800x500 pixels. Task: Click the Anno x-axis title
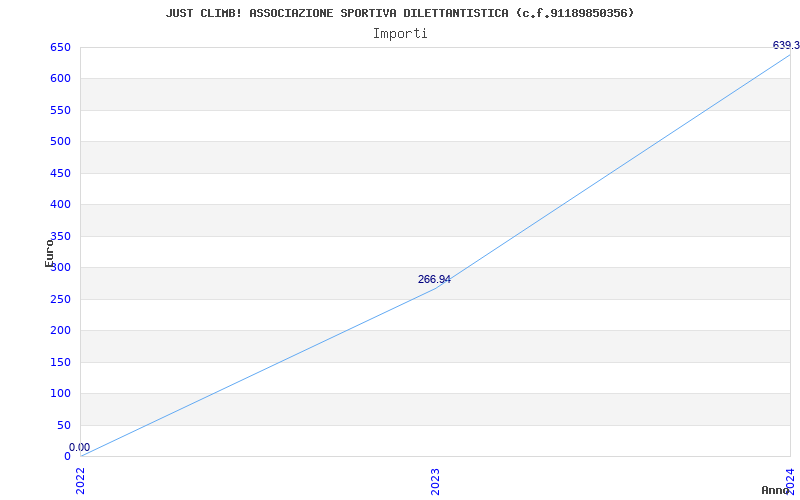click(775, 490)
